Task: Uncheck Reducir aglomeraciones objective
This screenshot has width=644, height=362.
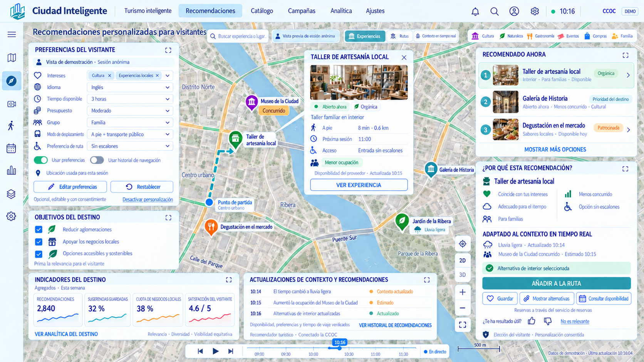Action: coord(39,230)
